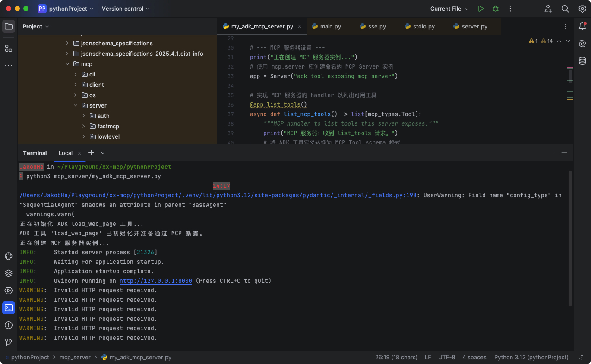
Task: Toggle the file read-only lock in the status bar
Action: [581, 358]
